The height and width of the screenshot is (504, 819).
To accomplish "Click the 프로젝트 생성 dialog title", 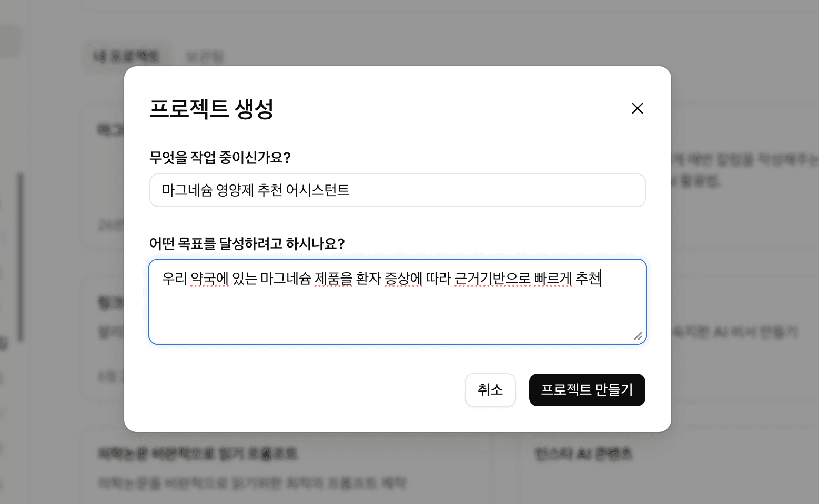I will click(211, 109).
